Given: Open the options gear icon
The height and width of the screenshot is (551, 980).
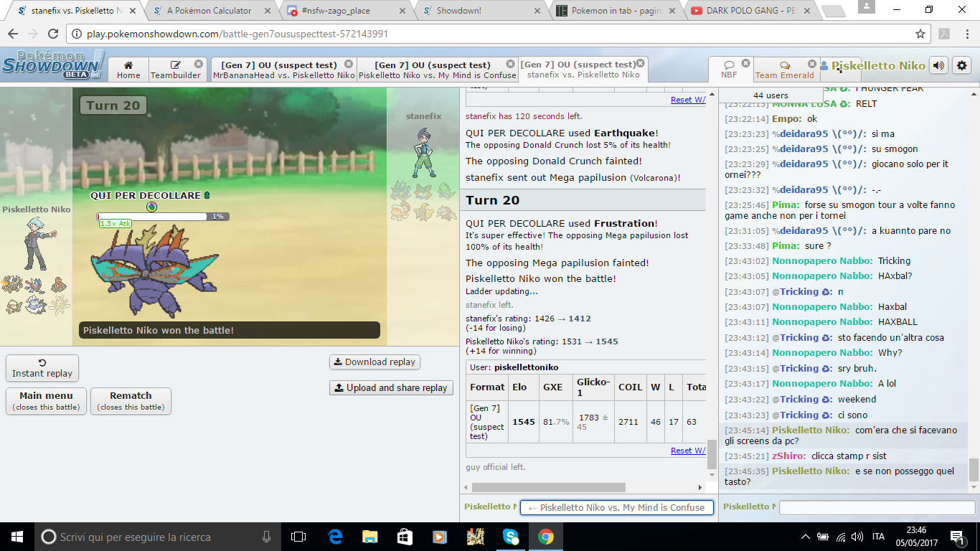Looking at the screenshot, I should coord(961,65).
